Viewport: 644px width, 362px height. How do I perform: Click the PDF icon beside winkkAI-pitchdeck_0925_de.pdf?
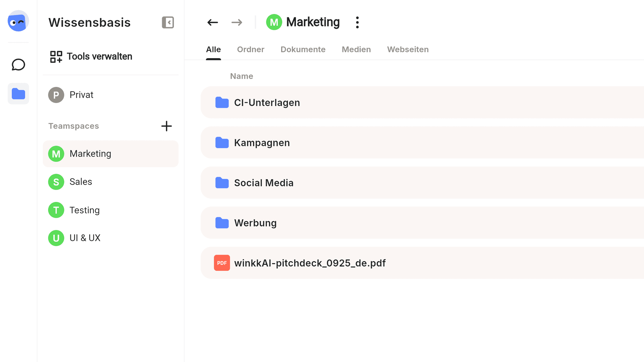(x=221, y=263)
